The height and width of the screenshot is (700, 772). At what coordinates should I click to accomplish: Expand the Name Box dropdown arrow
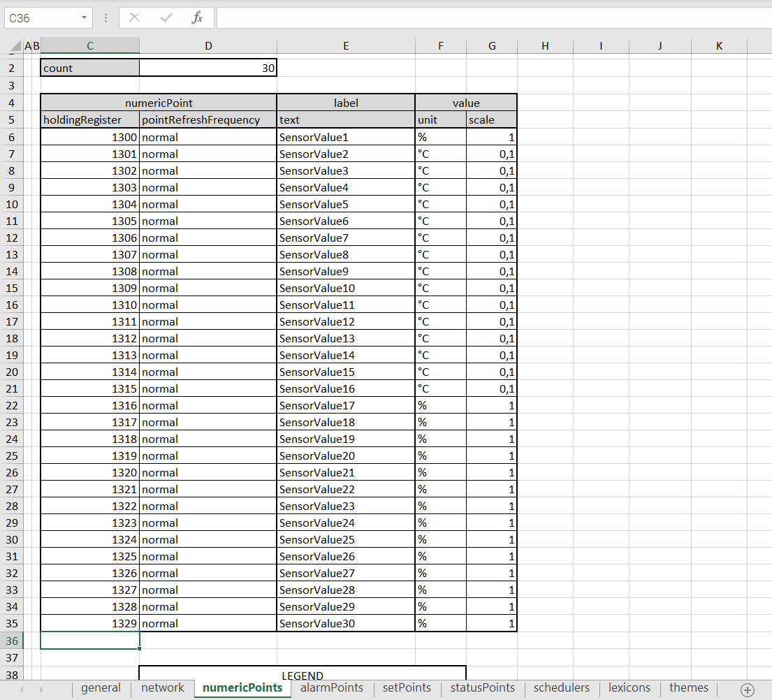coord(84,18)
